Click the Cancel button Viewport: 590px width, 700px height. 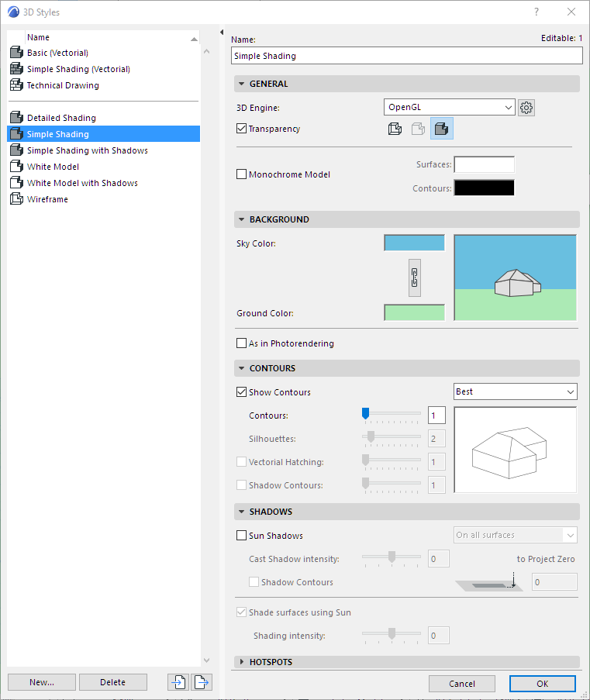462,684
